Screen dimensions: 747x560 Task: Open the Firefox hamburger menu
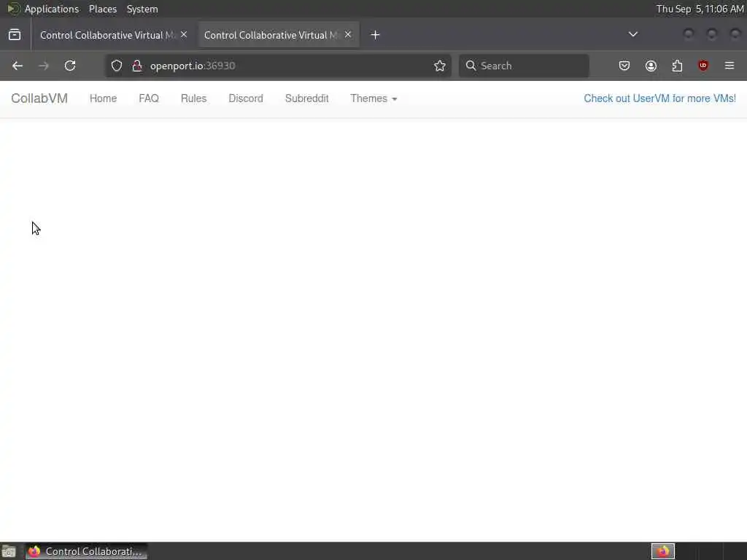click(729, 66)
